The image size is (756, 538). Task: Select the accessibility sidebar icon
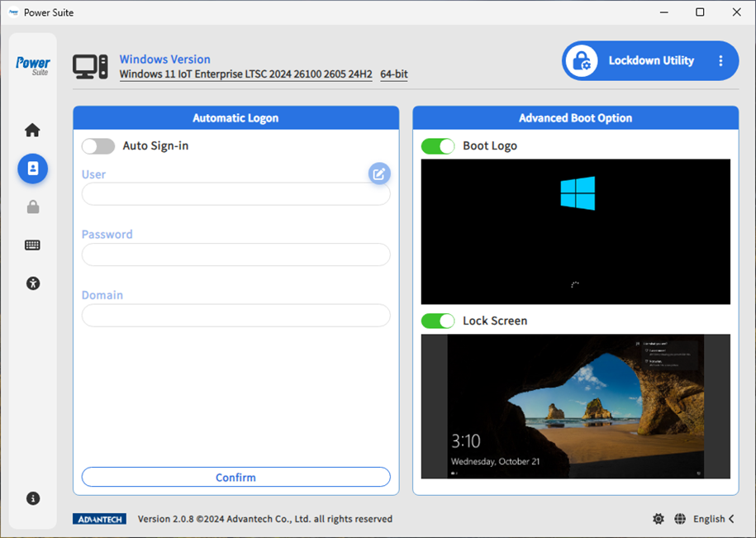tap(32, 283)
